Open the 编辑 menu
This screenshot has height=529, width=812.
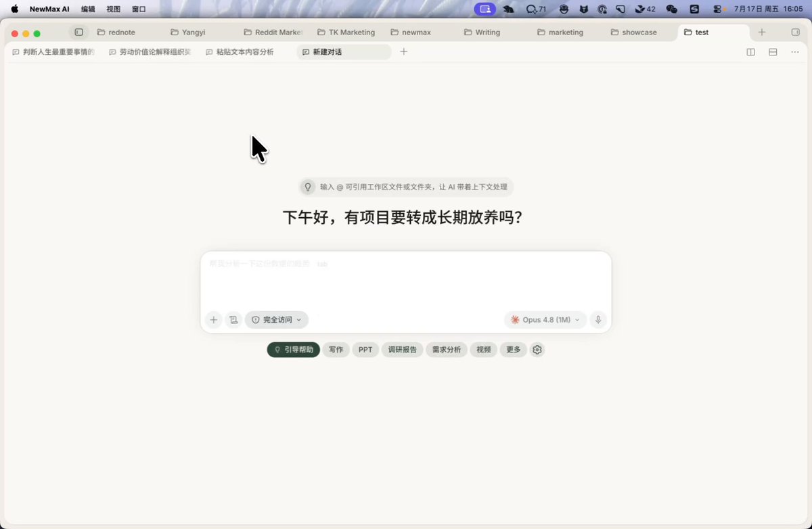88,9
